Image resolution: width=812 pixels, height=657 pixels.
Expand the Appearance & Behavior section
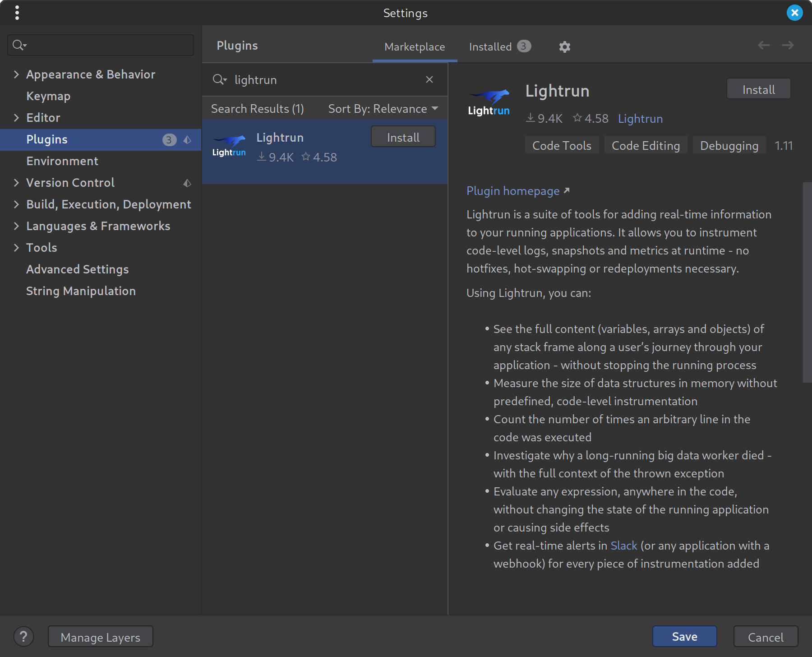16,74
